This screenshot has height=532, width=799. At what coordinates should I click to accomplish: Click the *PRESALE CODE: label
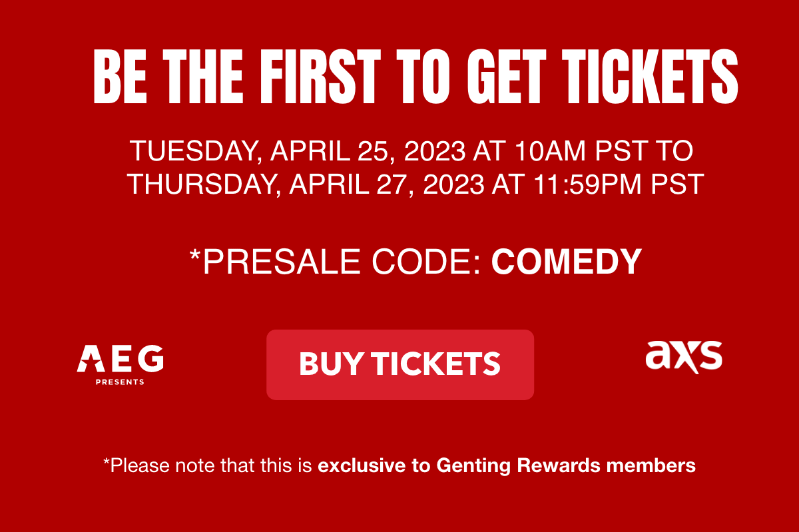pos(336,262)
